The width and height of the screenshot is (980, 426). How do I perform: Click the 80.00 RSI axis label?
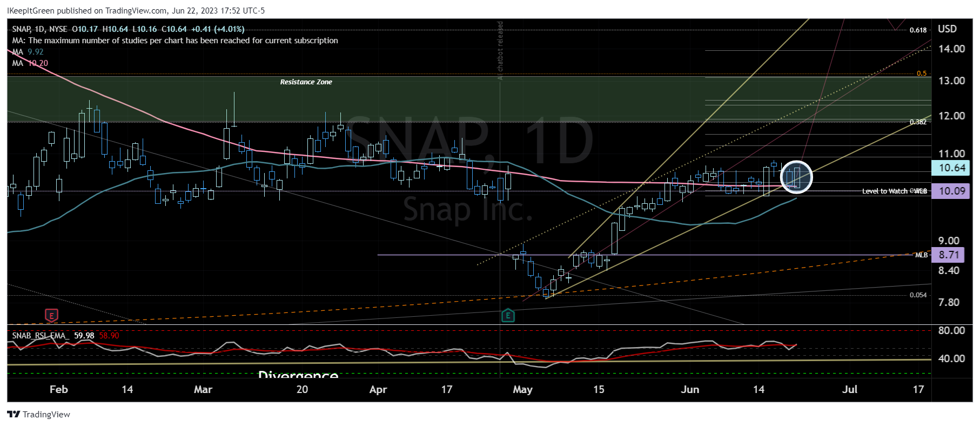point(951,330)
